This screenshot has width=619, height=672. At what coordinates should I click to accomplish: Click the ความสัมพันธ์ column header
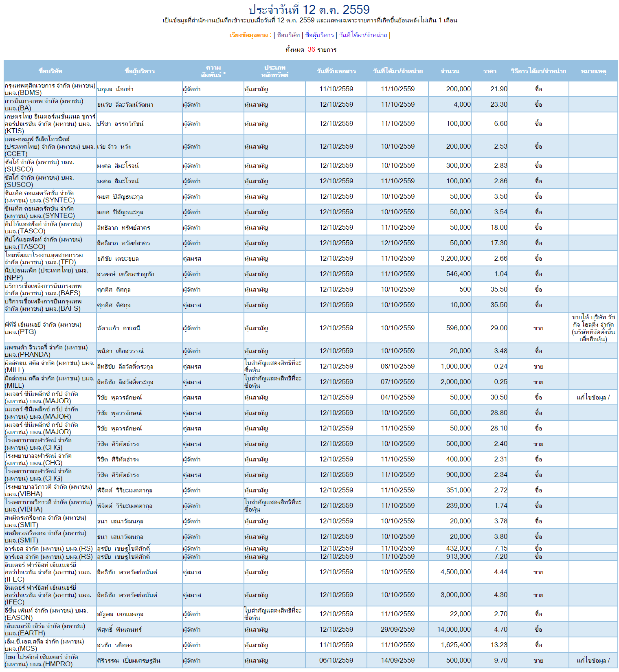(213, 71)
